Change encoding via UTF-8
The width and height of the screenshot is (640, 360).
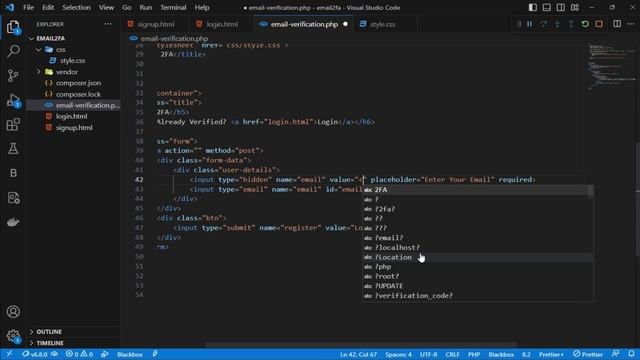(x=429, y=354)
